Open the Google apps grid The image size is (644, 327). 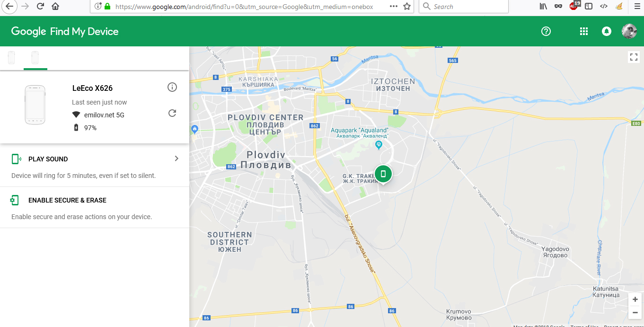click(x=584, y=31)
